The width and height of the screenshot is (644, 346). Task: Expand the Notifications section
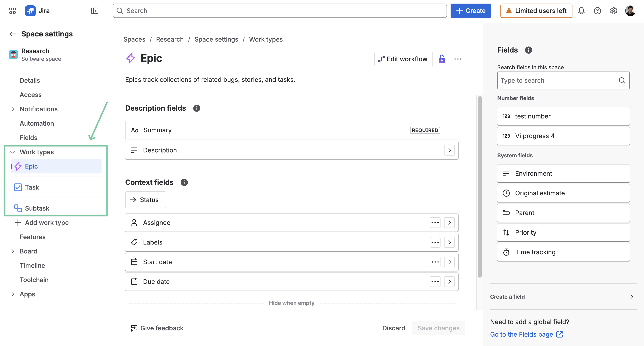13,109
